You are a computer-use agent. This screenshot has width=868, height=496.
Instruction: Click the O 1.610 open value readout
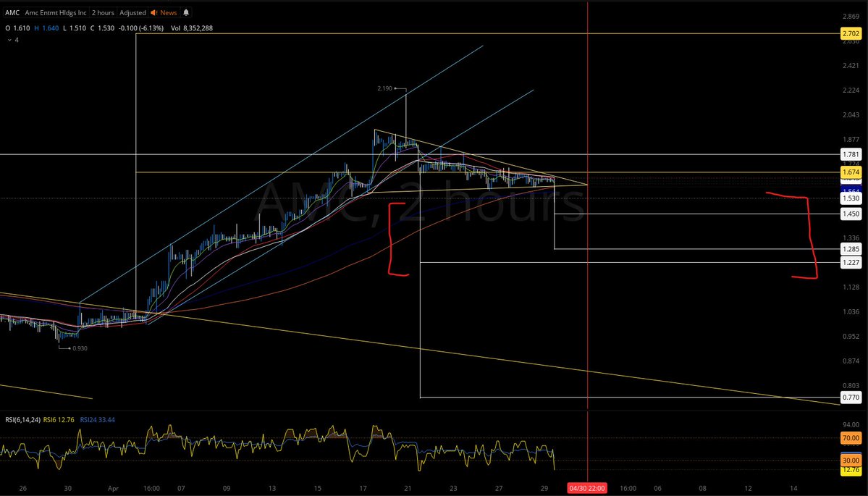point(17,28)
